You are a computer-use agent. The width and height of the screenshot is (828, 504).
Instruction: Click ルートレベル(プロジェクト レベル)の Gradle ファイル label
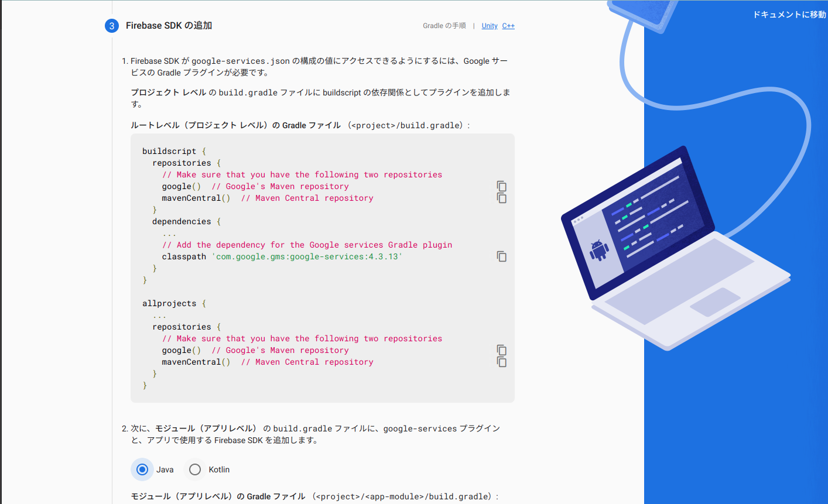pyautogui.click(x=235, y=125)
